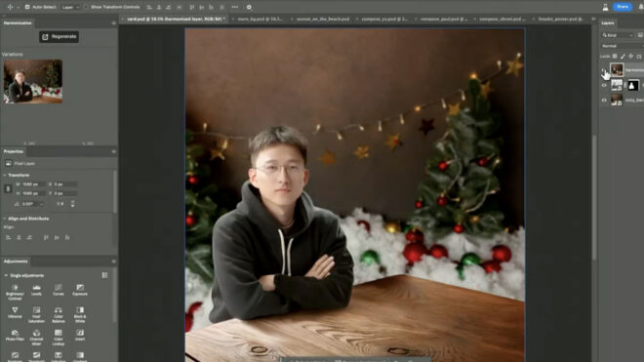
Task: Open the beaker beta features icon
Action: click(605, 7)
